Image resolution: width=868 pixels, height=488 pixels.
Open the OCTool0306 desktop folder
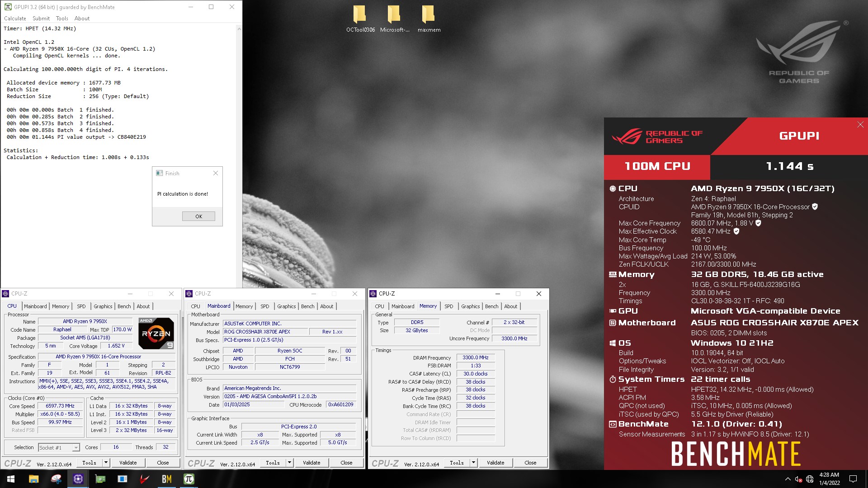pyautogui.click(x=360, y=18)
